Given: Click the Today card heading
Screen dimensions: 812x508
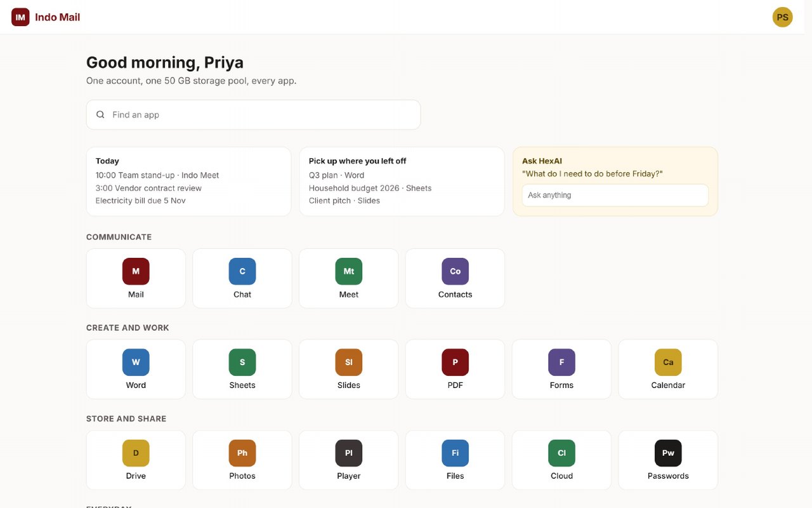Looking at the screenshot, I should coord(107,161).
